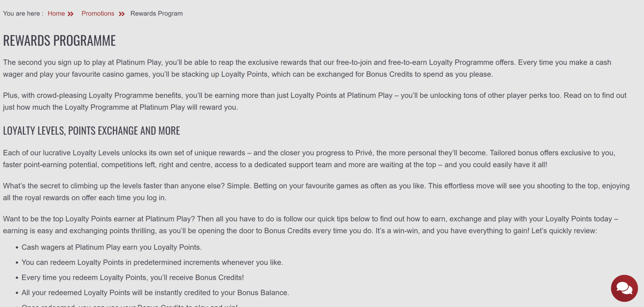644x307 pixels.
Task: Click the "predetermined increments" bullet point
Action: [x=152, y=262]
